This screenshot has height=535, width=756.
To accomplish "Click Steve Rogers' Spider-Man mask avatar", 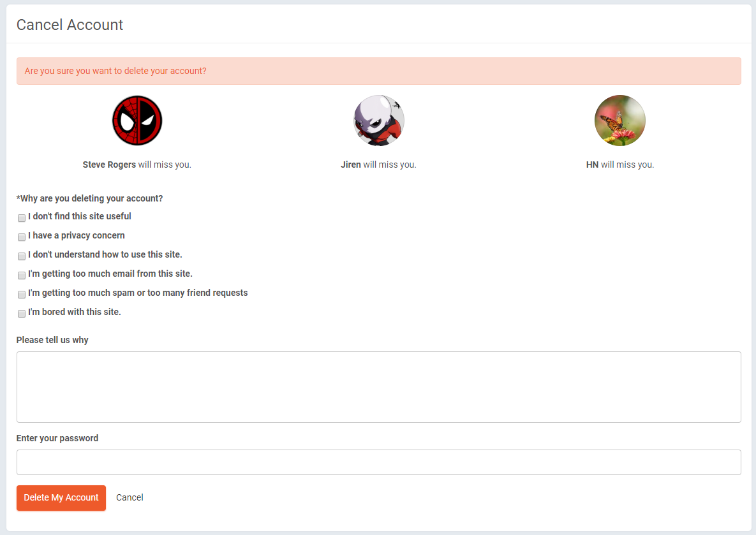I will tap(137, 121).
